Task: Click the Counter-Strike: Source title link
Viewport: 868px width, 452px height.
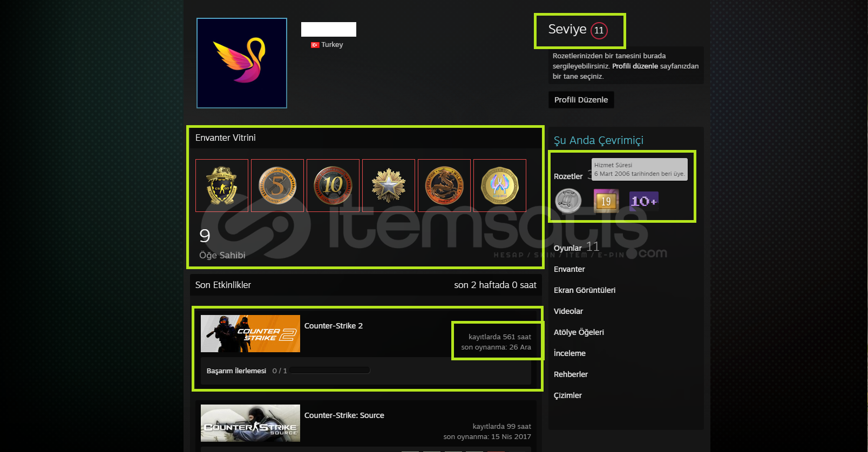Action: pyautogui.click(x=344, y=415)
